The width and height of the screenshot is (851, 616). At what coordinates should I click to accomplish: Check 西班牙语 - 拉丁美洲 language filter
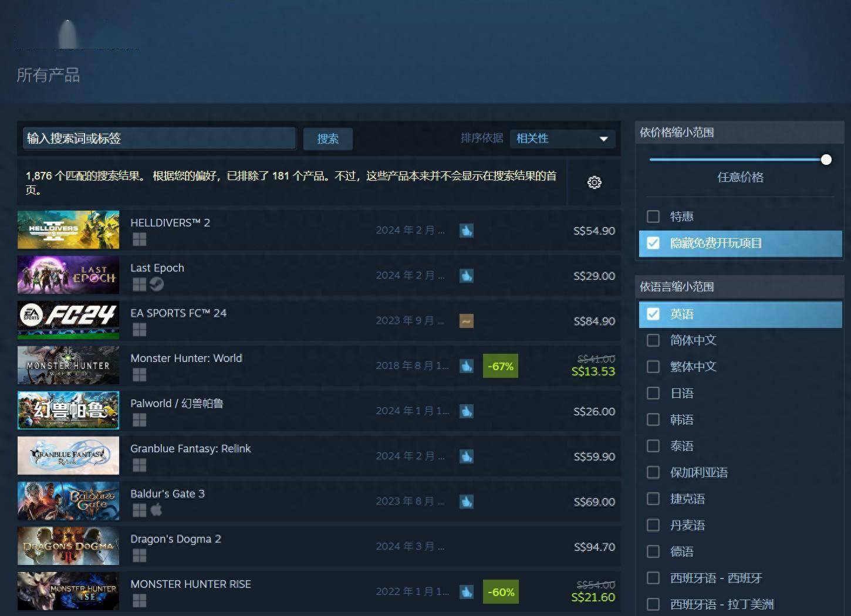[x=653, y=604]
